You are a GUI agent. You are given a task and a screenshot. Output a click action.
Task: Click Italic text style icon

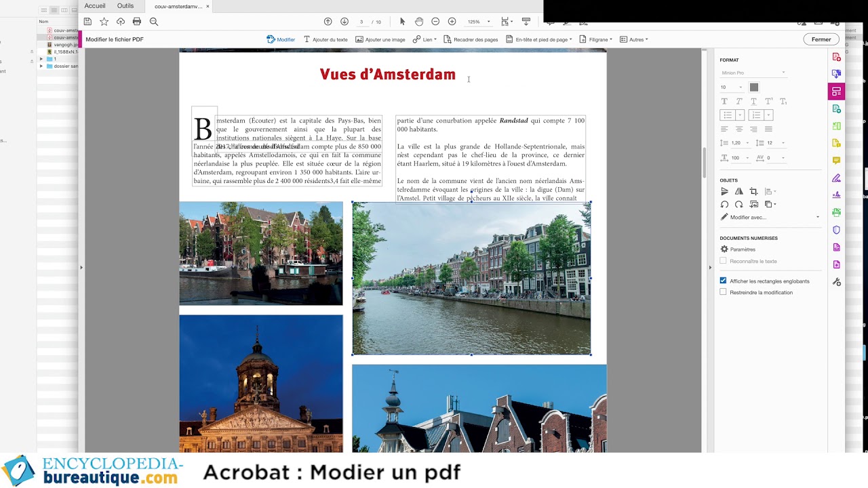click(739, 101)
